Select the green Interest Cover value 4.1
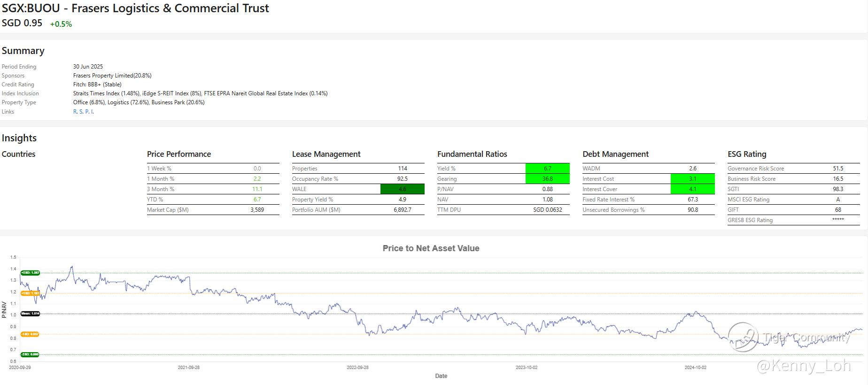This screenshot has height=385, width=868. pos(692,189)
